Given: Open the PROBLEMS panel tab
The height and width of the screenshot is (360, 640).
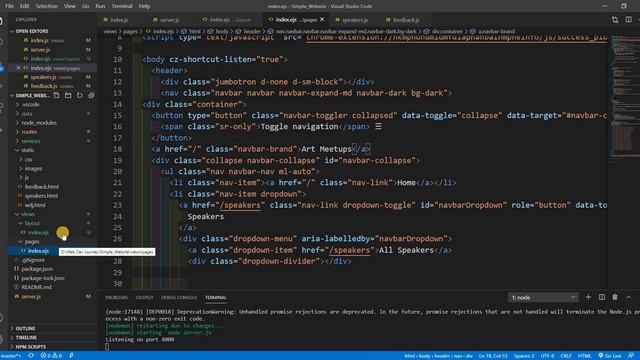Looking at the screenshot, I should point(116,298).
